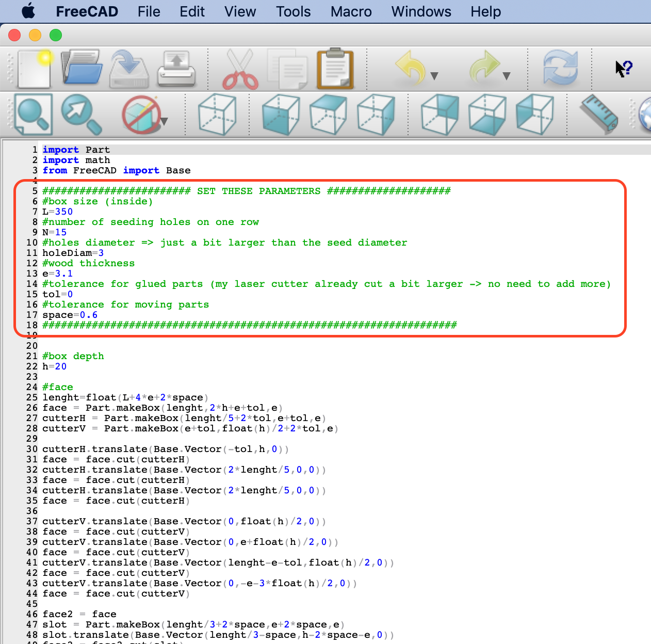Set bottom view cube icon
The width and height of the screenshot is (651, 644).
[x=487, y=115]
